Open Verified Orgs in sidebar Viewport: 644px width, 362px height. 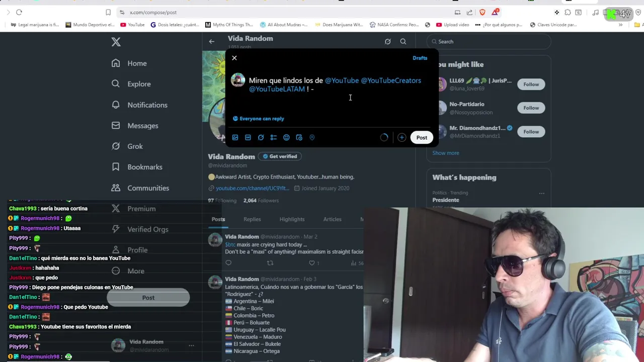(x=140, y=229)
